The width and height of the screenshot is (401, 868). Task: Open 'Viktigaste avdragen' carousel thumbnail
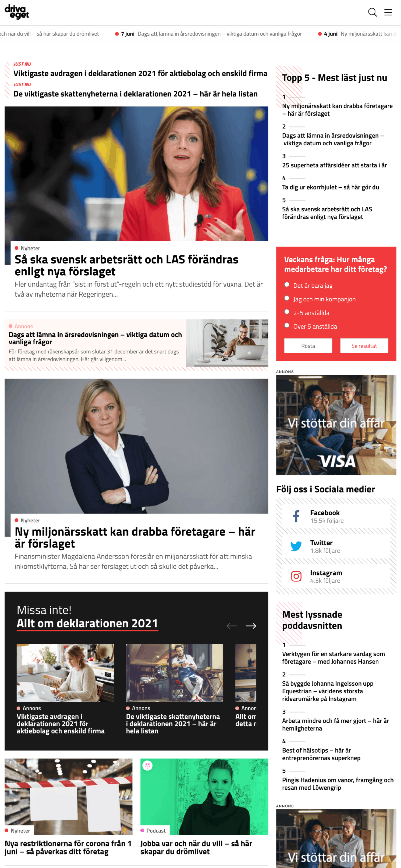(x=65, y=673)
